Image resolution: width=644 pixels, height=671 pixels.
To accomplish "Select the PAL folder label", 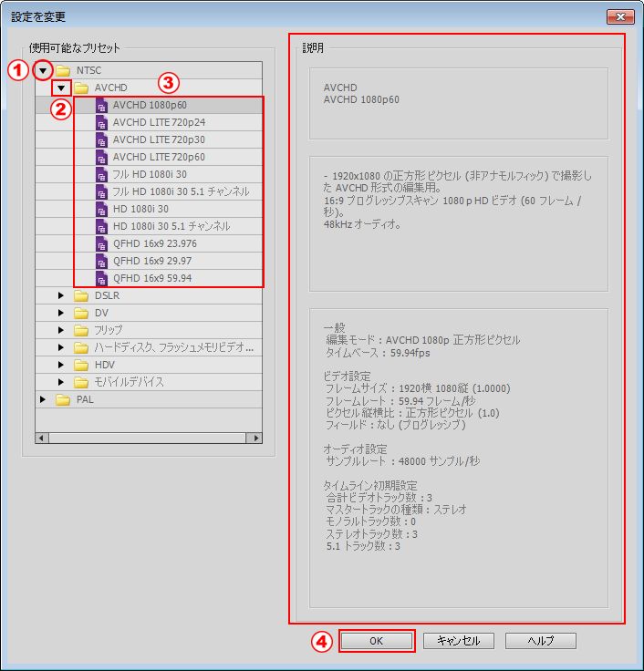I will [85, 399].
